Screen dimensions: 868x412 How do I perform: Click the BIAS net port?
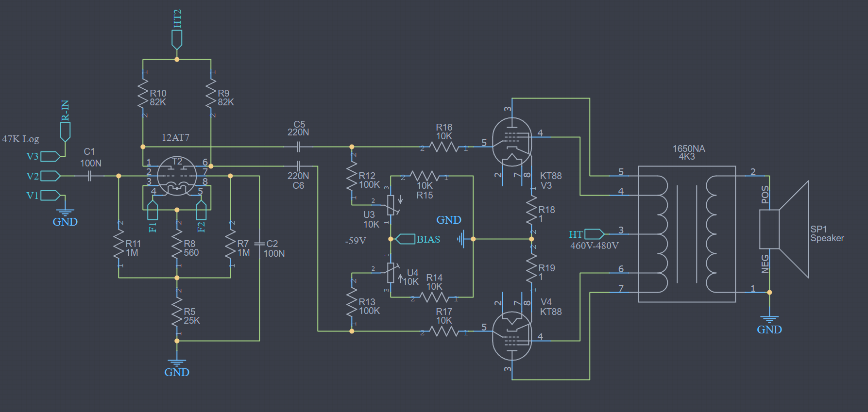click(x=405, y=239)
